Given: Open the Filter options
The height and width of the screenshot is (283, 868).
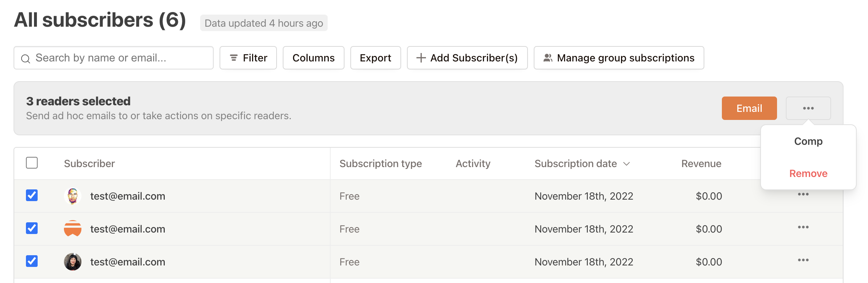Looking at the screenshot, I should [248, 58].
